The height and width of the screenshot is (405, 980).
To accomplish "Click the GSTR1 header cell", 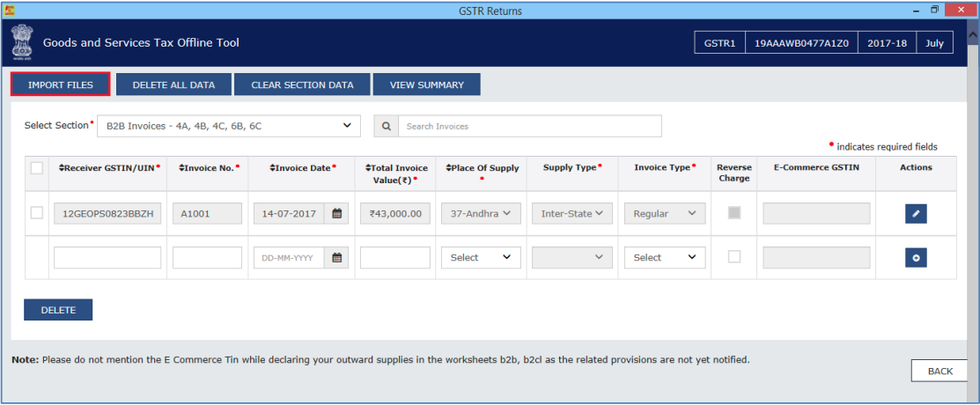I will coord(719,44).
